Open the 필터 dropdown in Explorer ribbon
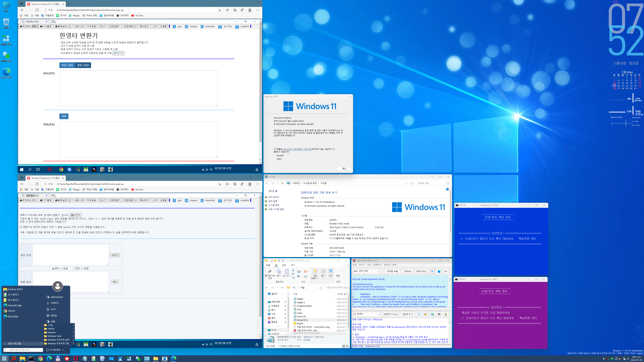The height and width of the screenshot is (362, 644). pyautogui.click(x=338, y=277)
